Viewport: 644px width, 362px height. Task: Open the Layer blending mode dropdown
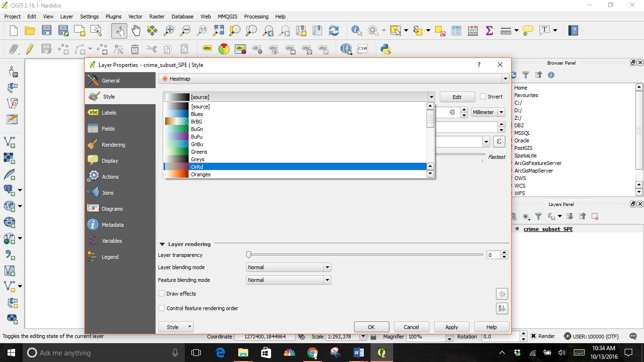point(288,267)
